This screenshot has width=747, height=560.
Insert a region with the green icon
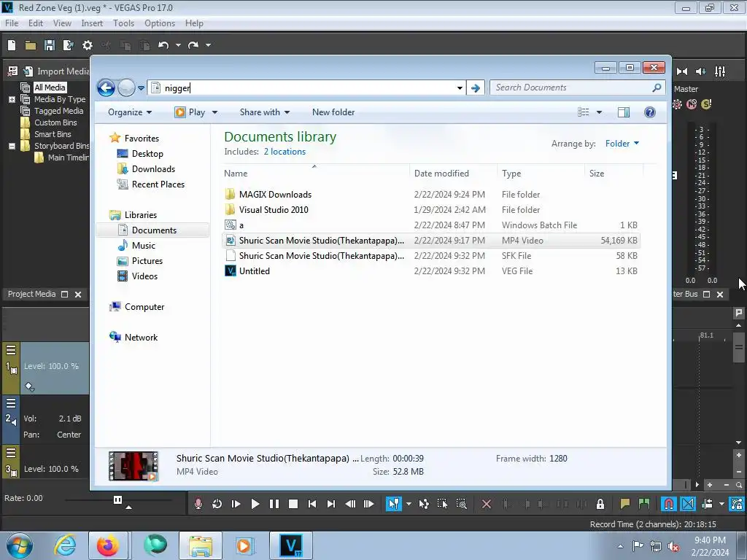644,504
